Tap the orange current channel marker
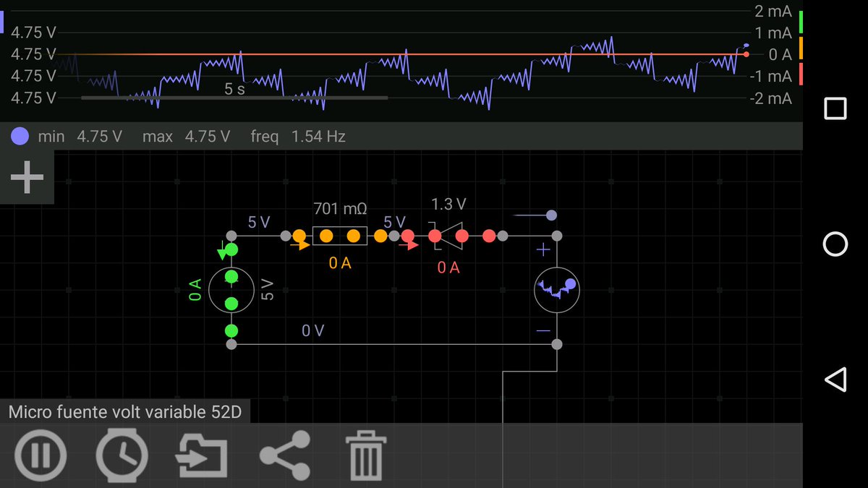This screenshot has width=868, height=488. [x=801, y=48]
